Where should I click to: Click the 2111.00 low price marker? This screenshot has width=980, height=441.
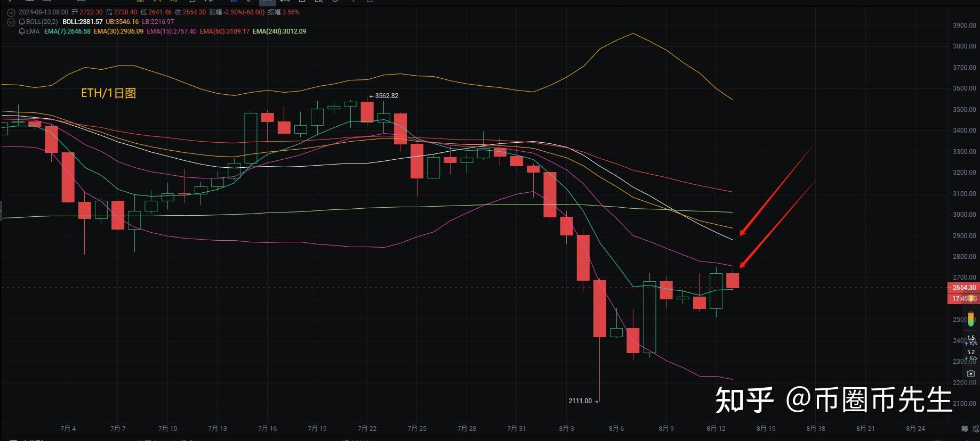(581, 401)
